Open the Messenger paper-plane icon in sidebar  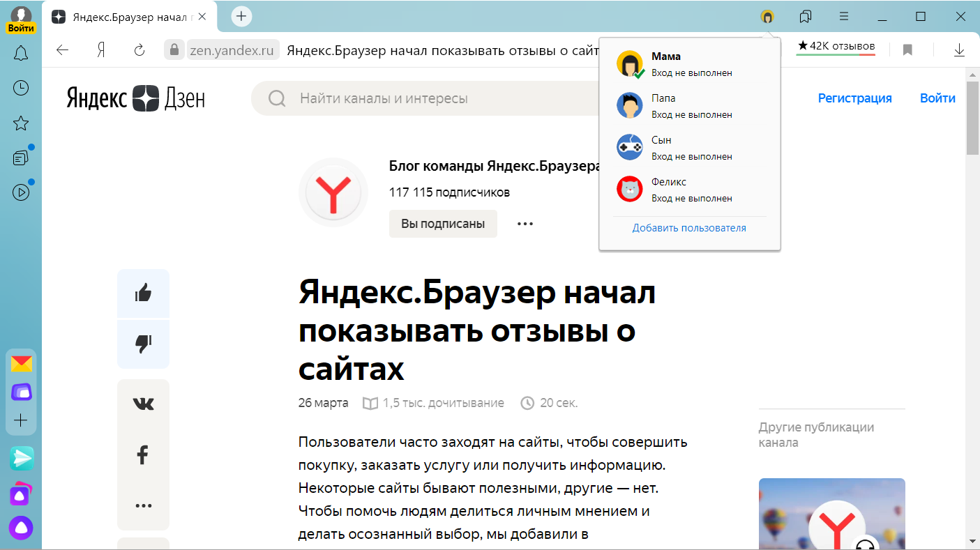(22, 458)
